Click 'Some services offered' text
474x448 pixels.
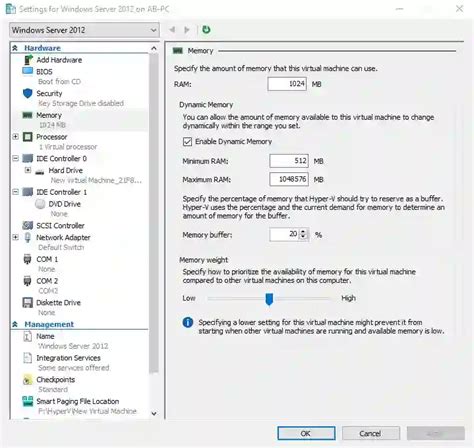(x=74, y=368)
